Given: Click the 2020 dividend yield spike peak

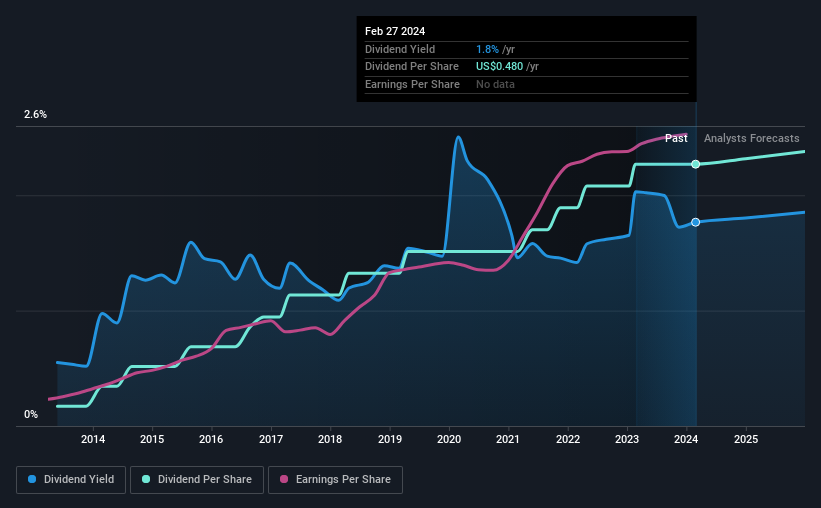Looking at the screenshot, I should click(458, 137).
